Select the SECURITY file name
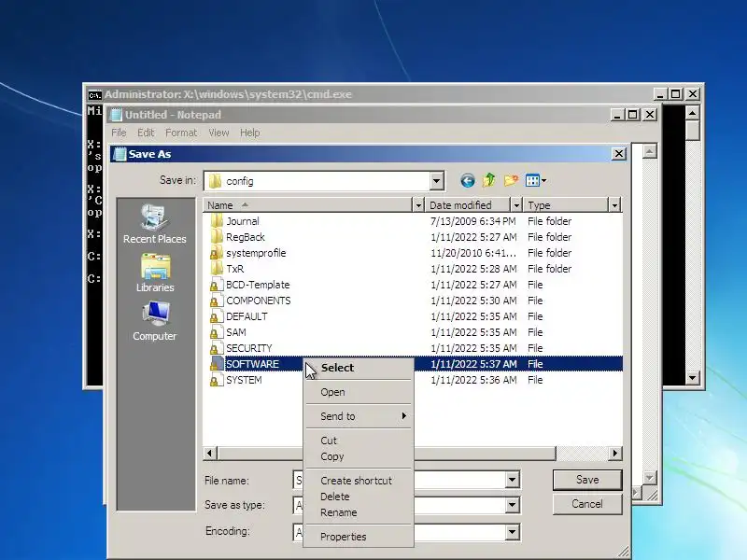Image resolution: width=747 pixels, height=560 pixels. 249,348
